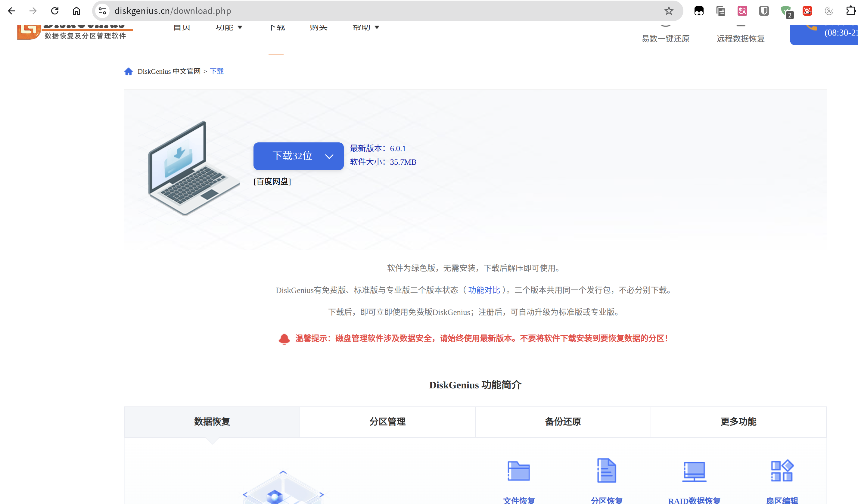Click the sector editing grid icon
Image resolution: width=858 pixels, height=504 pixels.
coord(782,471)
